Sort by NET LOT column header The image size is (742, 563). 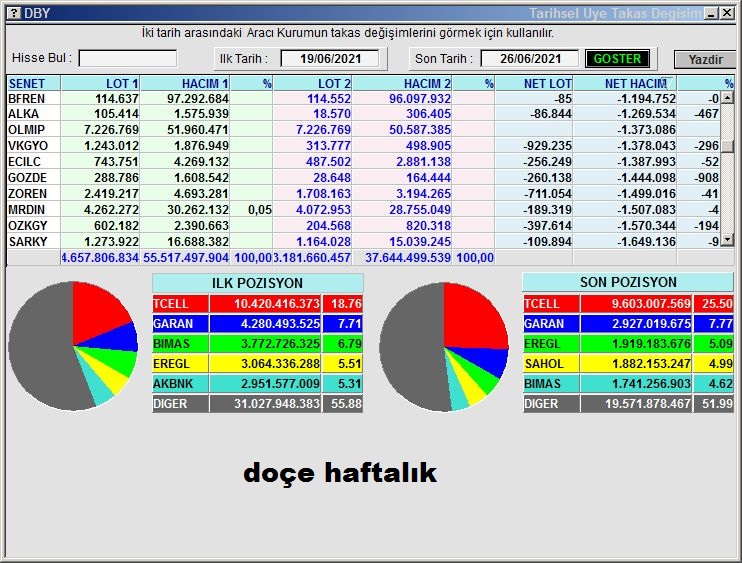click(534, 83)
